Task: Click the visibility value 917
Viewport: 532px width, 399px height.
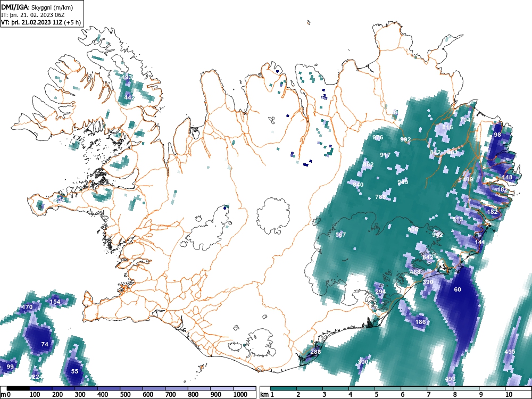Action: (385, 155)
